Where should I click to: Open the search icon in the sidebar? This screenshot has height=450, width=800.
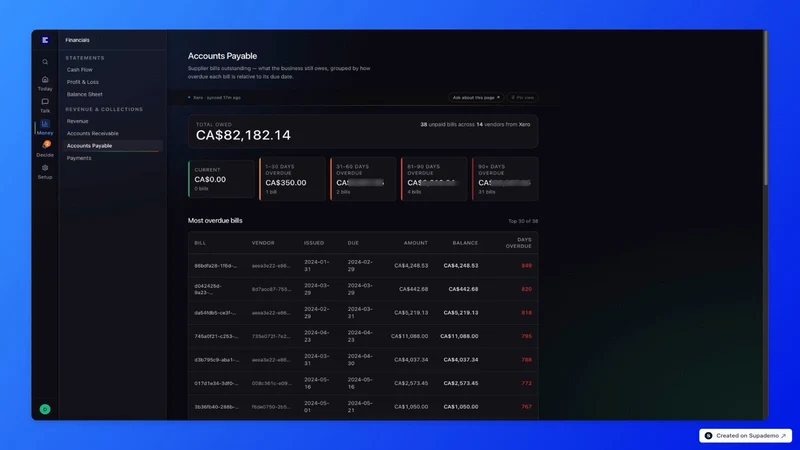pos(45,62)
